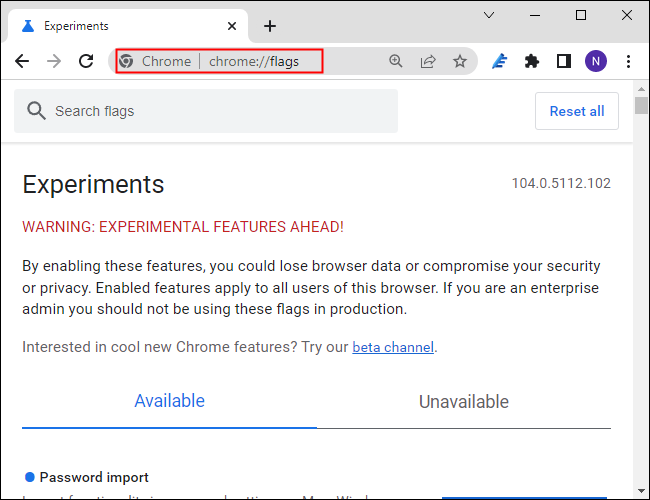This screenshot has height=500, width=650.
Task: Open the zoom magnifier in address bar
Action: coord(396,61)
